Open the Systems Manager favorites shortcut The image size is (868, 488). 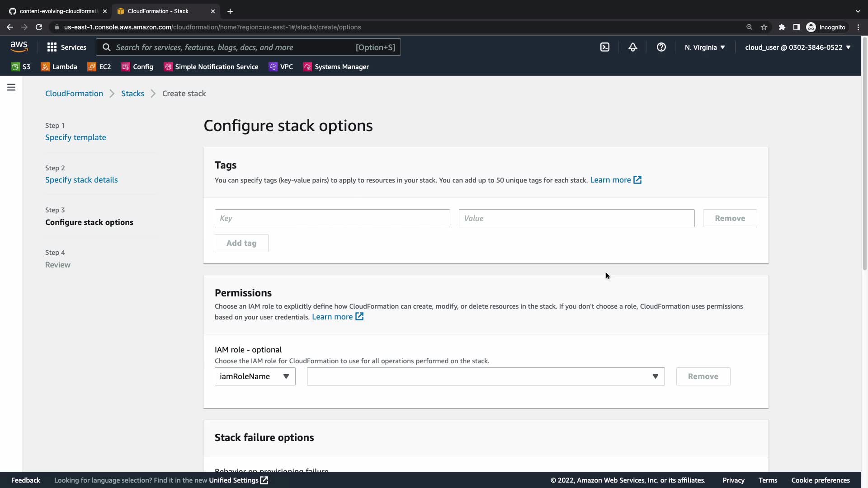336,67
